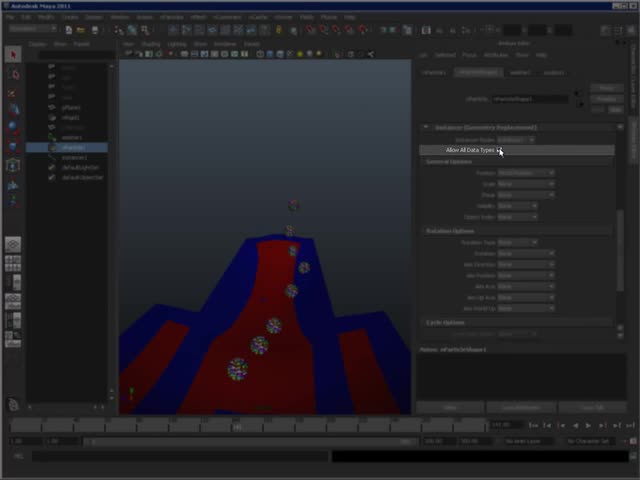Screen dimensions: 640x480
Task: Click the Focus button beside node name
Action: point(607,88)
